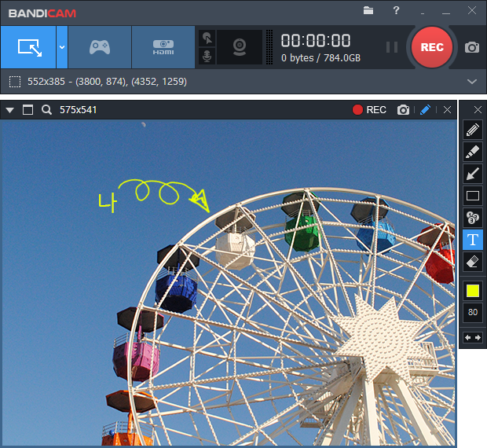
Task: Click the small REC button on capture bar
Action: coord(369,110)
